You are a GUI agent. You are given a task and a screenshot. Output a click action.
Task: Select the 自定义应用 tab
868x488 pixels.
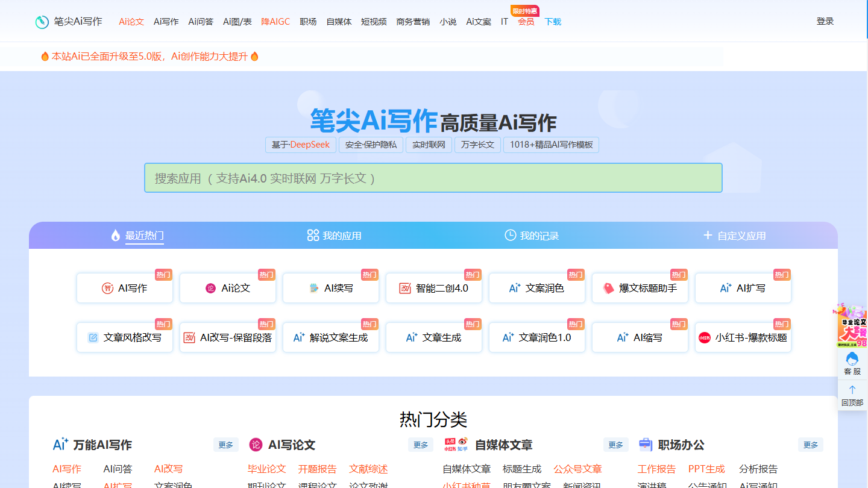click(x=735, y=236)
